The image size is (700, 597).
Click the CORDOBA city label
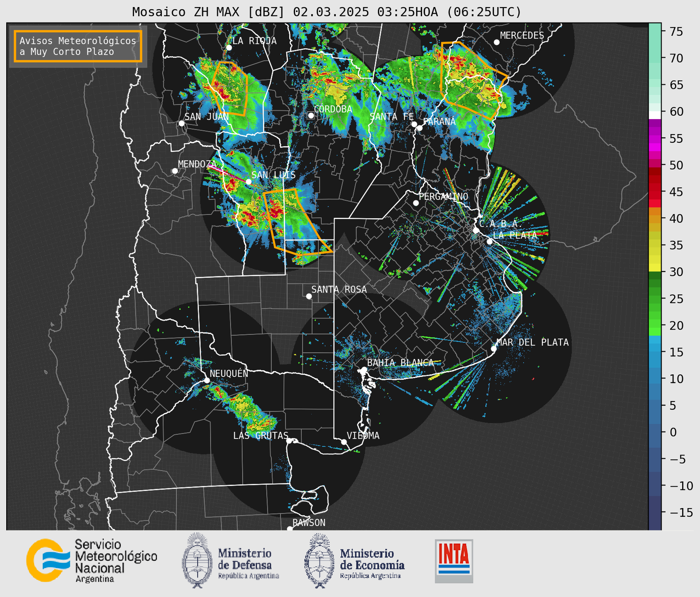333,109
